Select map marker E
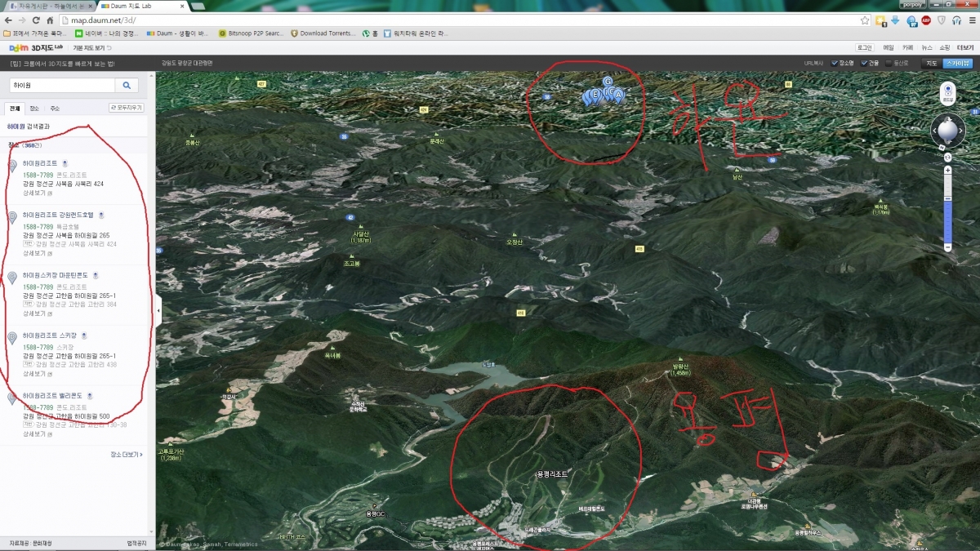The width and height of the screenshot is (980, 551). (596, 96)
